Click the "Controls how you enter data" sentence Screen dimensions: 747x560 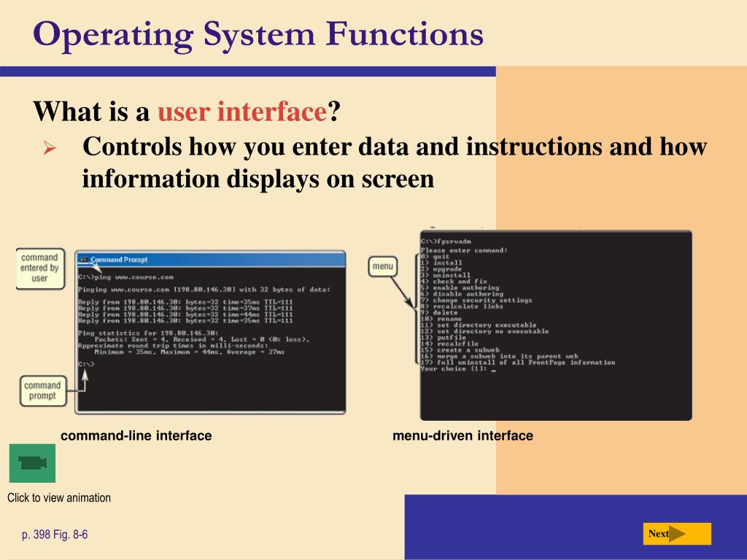coord(395,147)
